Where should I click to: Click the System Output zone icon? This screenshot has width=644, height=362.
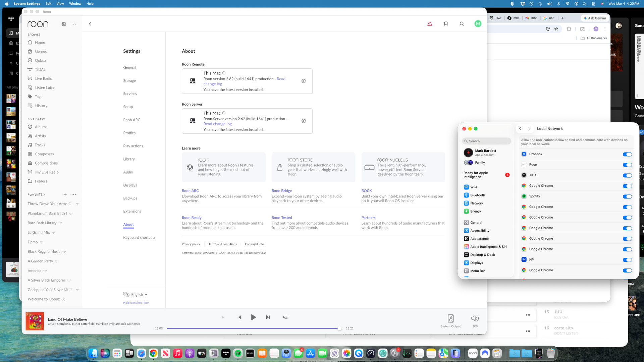450,318
